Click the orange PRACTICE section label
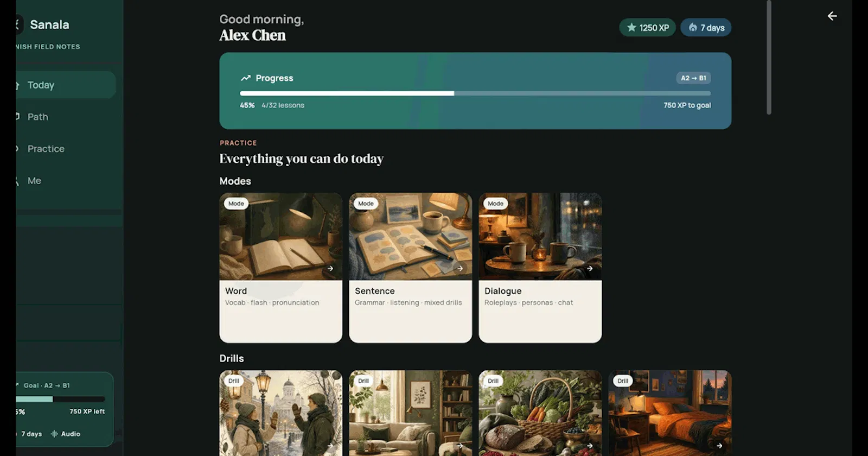The height and width of the screenshot is (456, 868). point(238,143)
